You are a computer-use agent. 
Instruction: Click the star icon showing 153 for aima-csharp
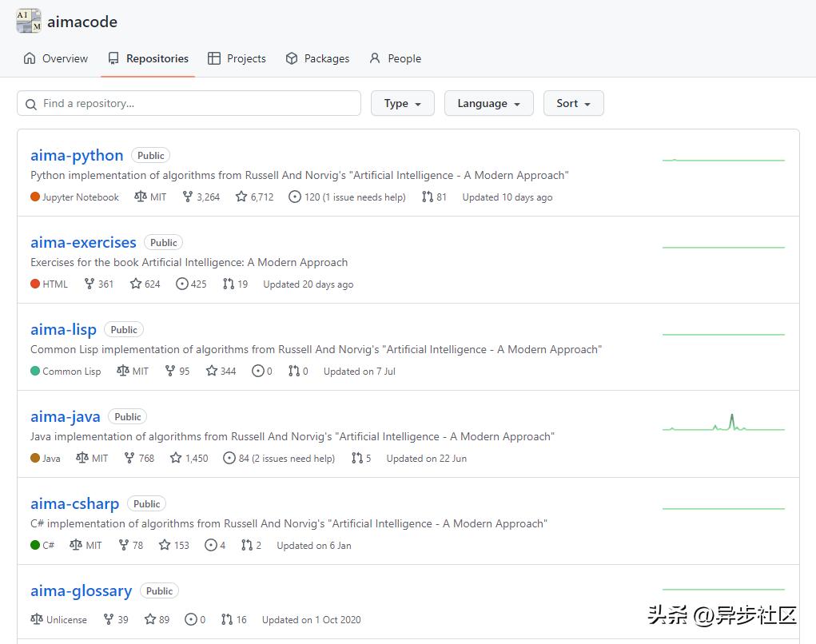coord(165,545)
